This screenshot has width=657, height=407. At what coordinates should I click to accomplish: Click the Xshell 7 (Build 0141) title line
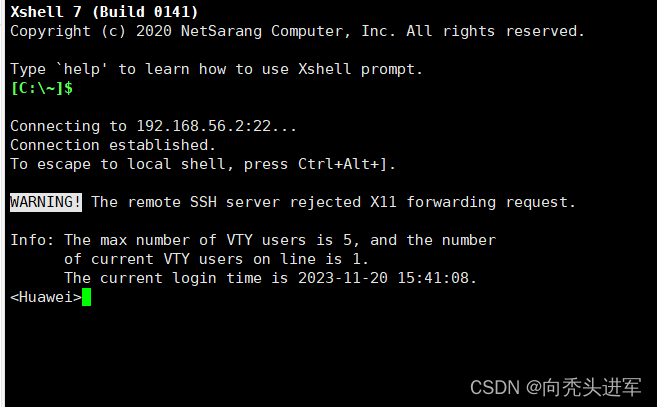pyautogui.click(x=104, y=12)
